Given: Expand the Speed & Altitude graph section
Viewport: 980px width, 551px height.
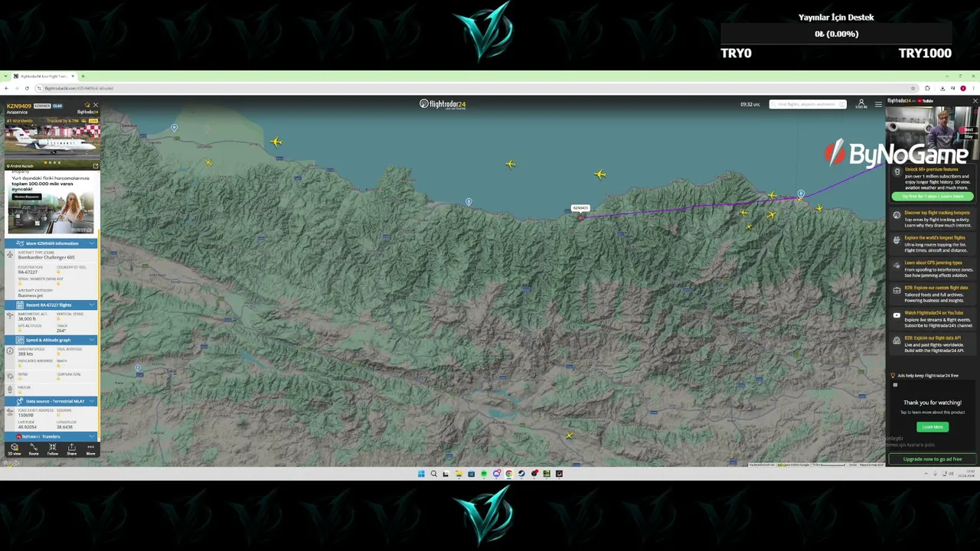Looking at the screenshot, I should [x=51, y=340].
